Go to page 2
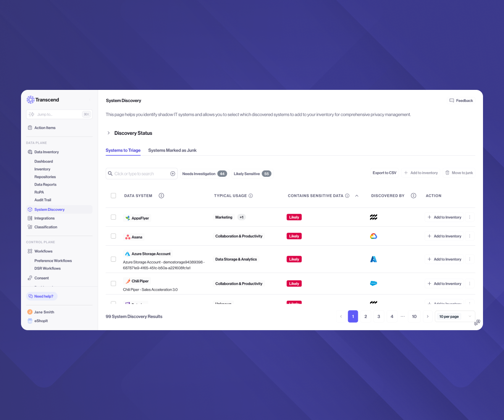The image size is (504, 420). [365, 316]
